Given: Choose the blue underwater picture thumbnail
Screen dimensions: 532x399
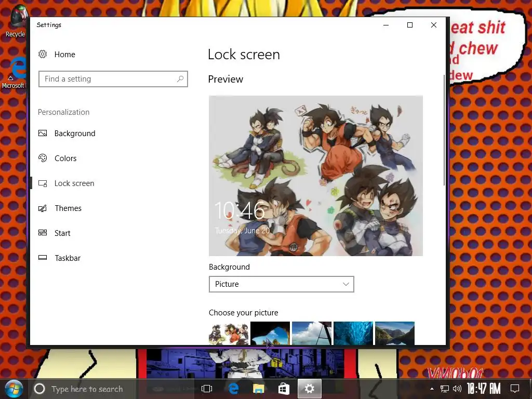Looking at the screenshot, I should [x=353, y=333].
